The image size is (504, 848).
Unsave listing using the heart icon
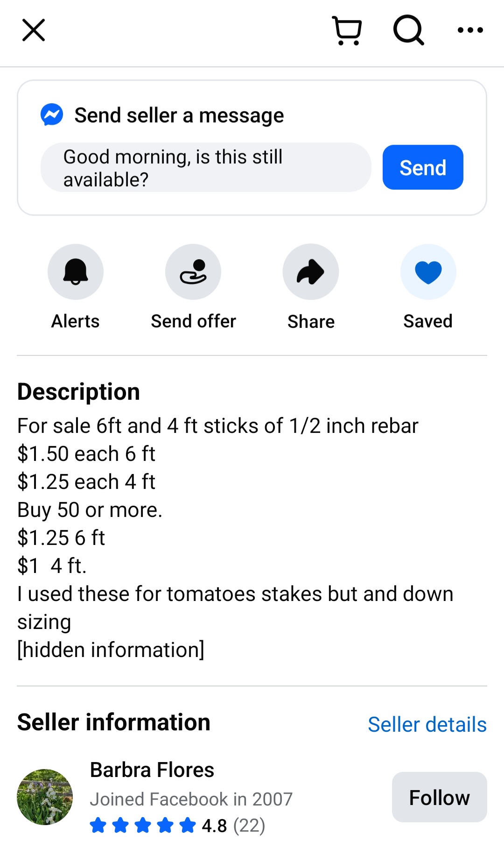click(x=428, y=272)
